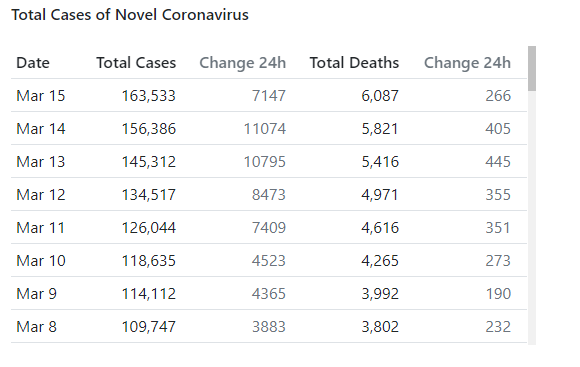580x367 pixels.
Task: Click the Mar 8 date cell
Action: tap(36, 327)
